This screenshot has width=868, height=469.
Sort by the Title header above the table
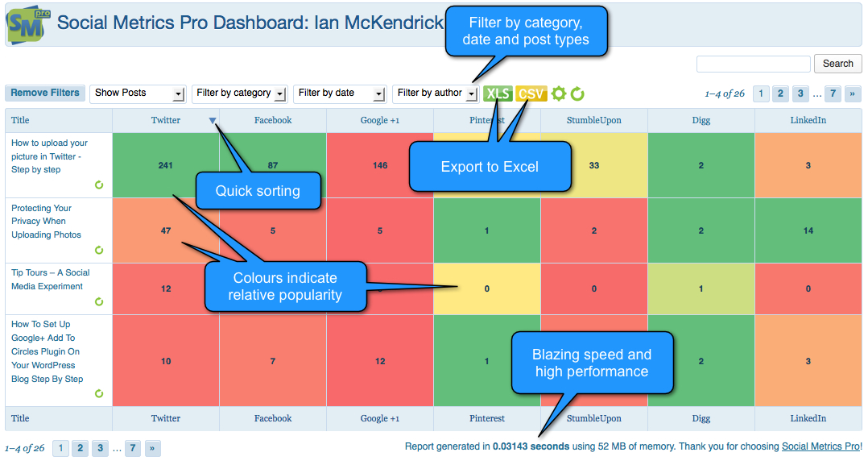coord(20,120)
